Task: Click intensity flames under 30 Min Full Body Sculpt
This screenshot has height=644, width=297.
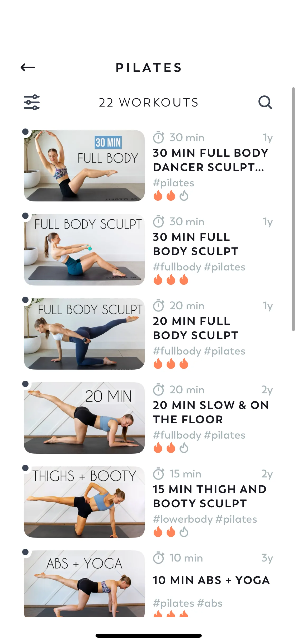Action: 171,280
